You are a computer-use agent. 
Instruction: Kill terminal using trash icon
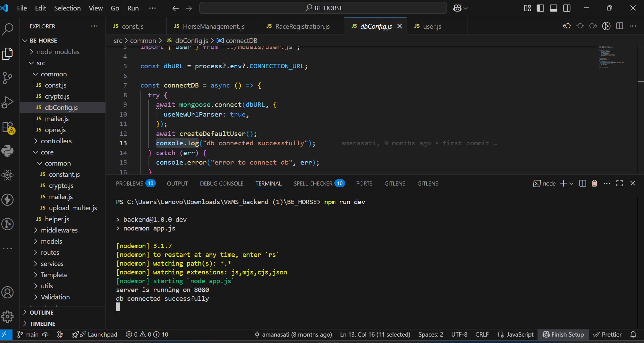(594, 183)
